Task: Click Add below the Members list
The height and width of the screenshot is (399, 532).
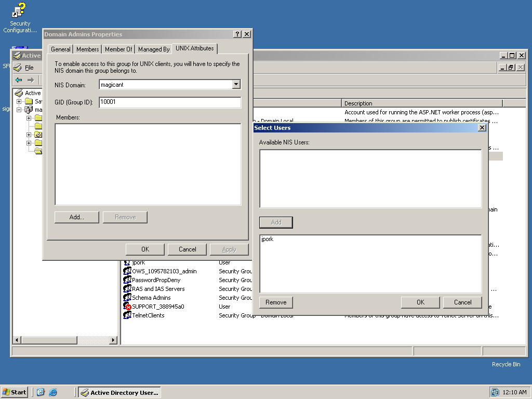Action: click(77, 217)
